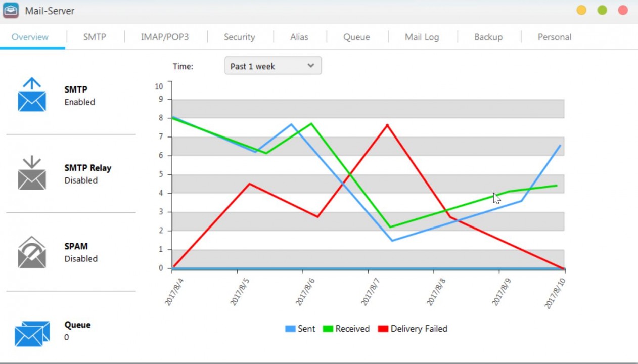This screenshot has width=638, height=364.
Task: Click the SMTP upload envelope icon
Action: point(32,95)
